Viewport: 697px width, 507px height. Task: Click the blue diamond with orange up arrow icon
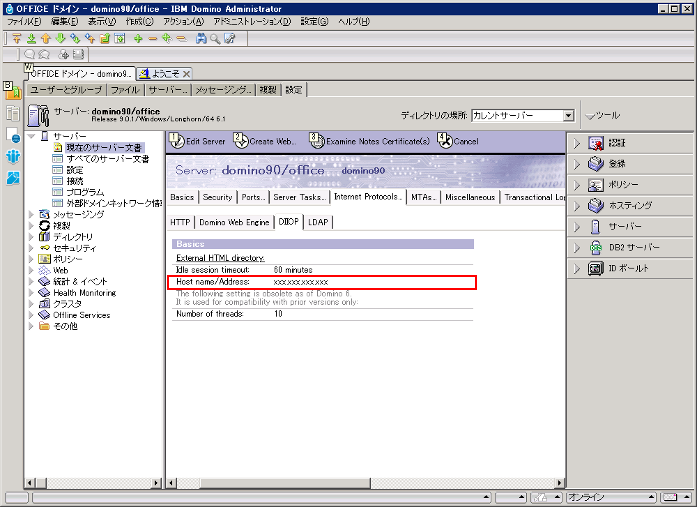[90, 39]
